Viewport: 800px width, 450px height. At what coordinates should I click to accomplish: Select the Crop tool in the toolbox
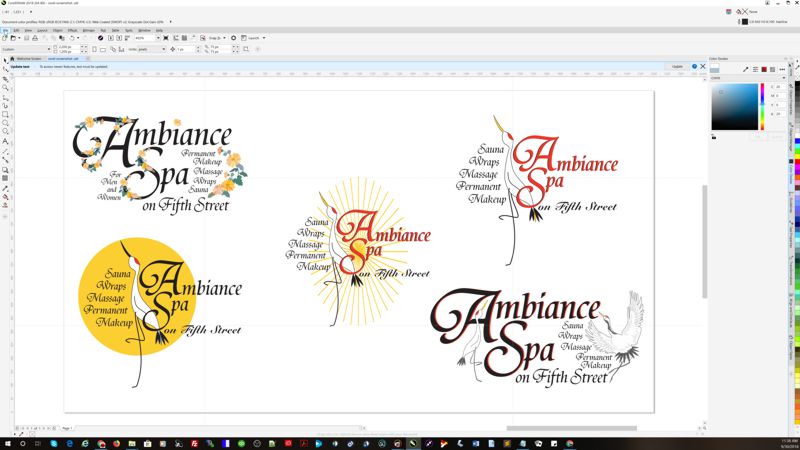6,80
